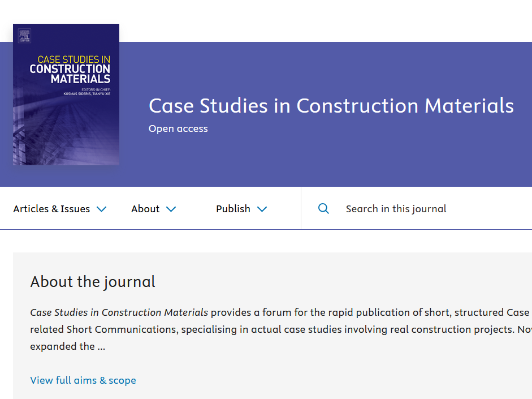
Task: Select the About menu label
Action: click(145, 209)
